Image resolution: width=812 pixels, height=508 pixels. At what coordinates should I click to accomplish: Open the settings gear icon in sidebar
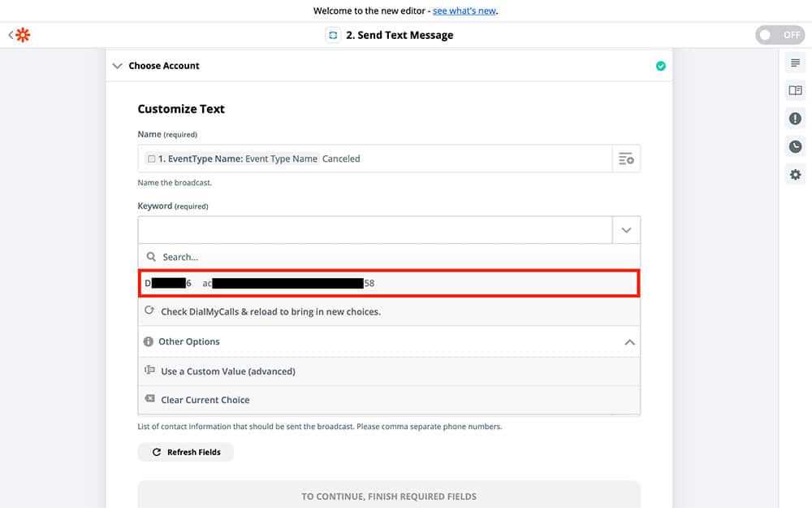[x=795, y=175]
